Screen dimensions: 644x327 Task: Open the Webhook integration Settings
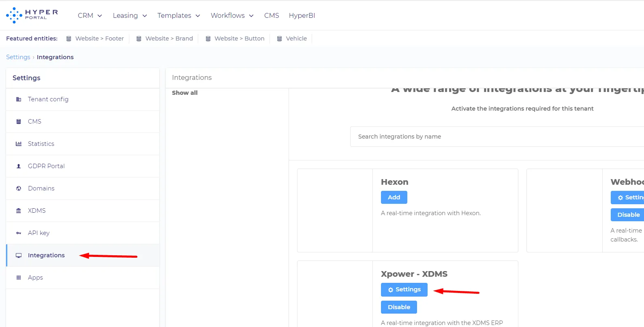click(x=627, y=197)
